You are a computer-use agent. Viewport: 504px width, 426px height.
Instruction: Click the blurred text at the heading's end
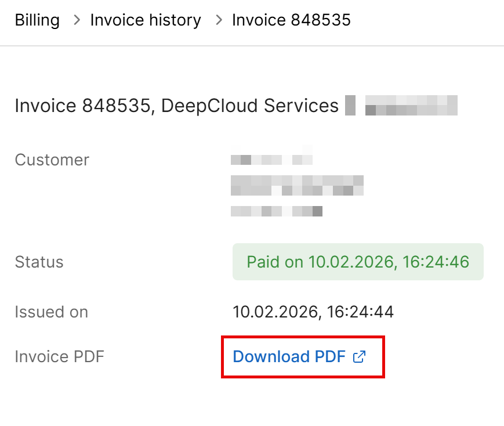point(411,106)
